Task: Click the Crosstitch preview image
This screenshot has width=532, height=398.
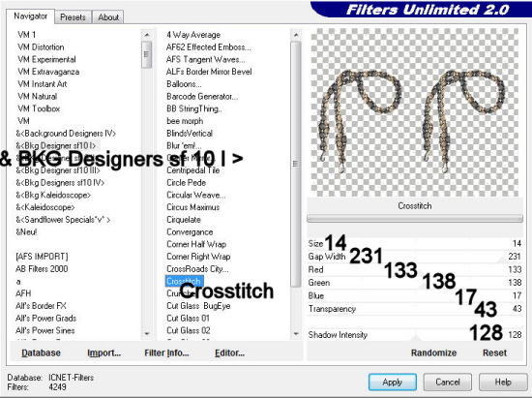Action: point(415,112)
